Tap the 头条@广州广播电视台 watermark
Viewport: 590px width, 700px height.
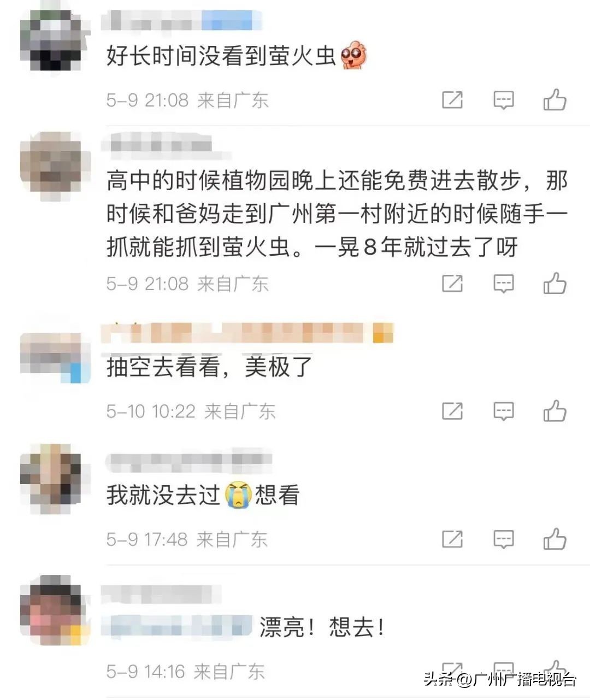tap(500, 679)
